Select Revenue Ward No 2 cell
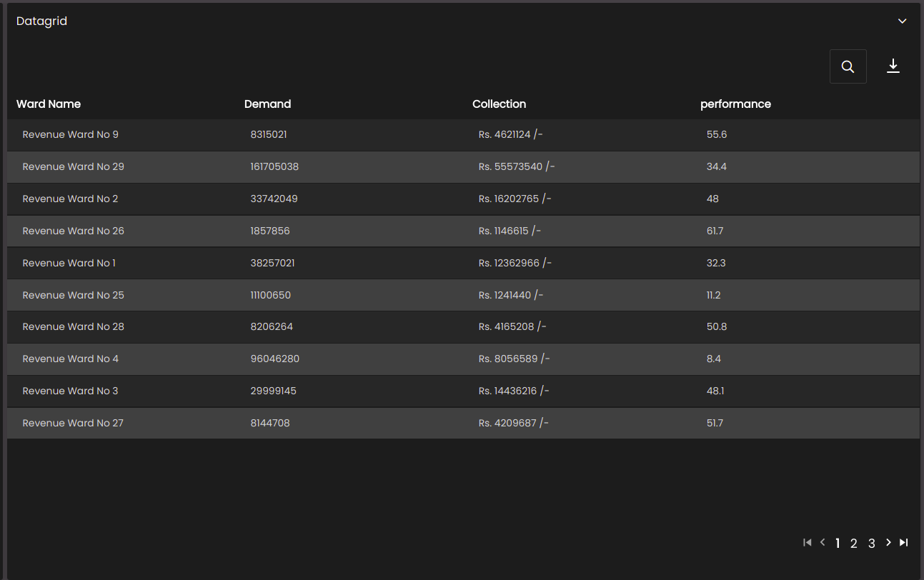Screen dimensions: 924x580 pos(71,199)
